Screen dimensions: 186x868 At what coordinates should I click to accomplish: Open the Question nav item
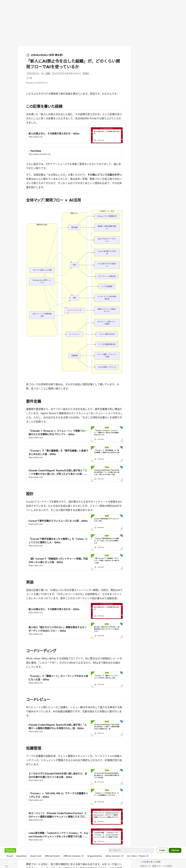(x=21, y=856)
